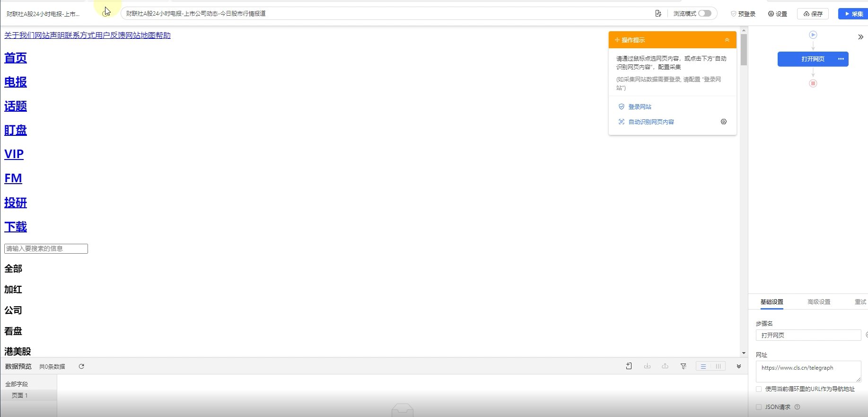Click the import download icon in data preview
The width and height of the screenshot is (868, 417).
[x=647, y=366]
